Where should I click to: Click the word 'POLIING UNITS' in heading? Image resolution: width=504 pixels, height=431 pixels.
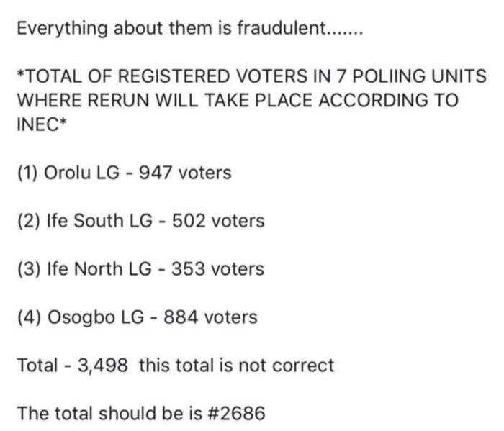point(420,76)
